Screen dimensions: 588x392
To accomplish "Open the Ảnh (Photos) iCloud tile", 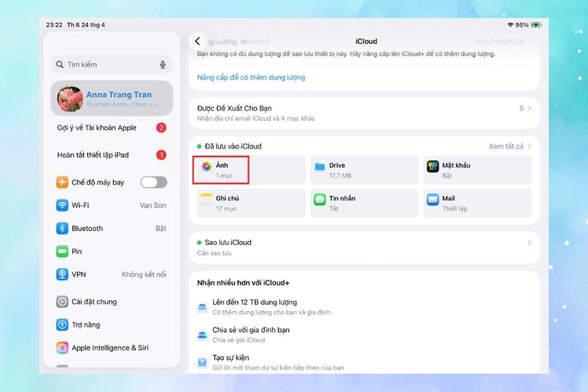I will pos(251,170).
